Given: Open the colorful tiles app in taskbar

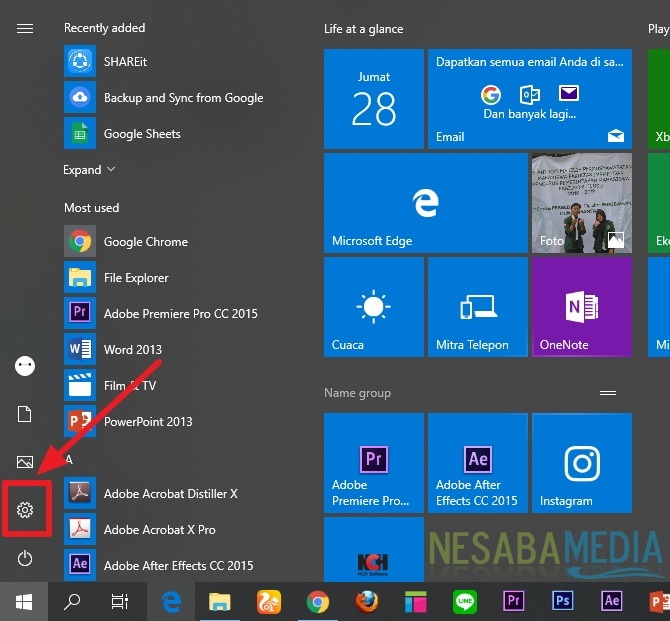Looking at the screenshot, I should 416,602.
